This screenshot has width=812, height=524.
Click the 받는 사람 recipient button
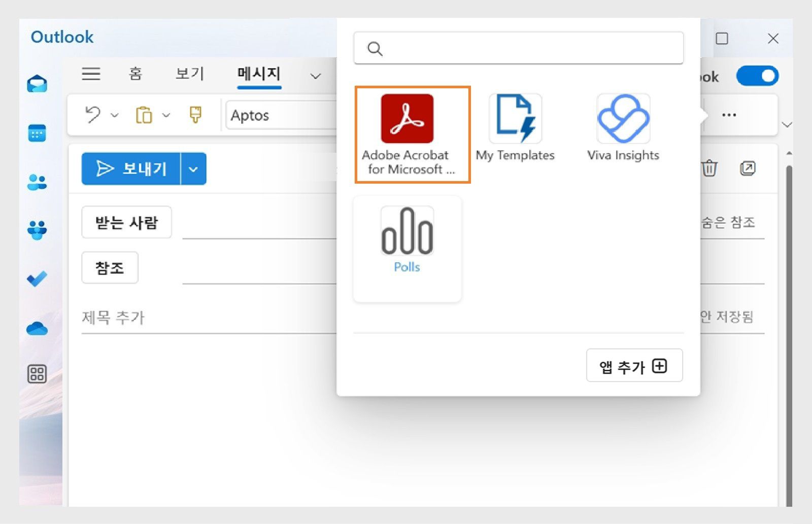pos(126,222)
